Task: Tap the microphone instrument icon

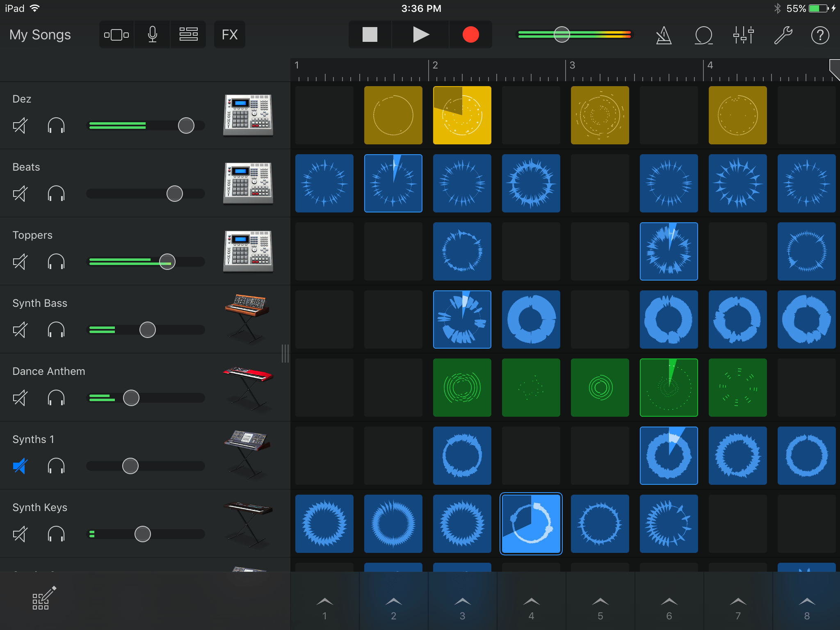Action: point(152,35)
